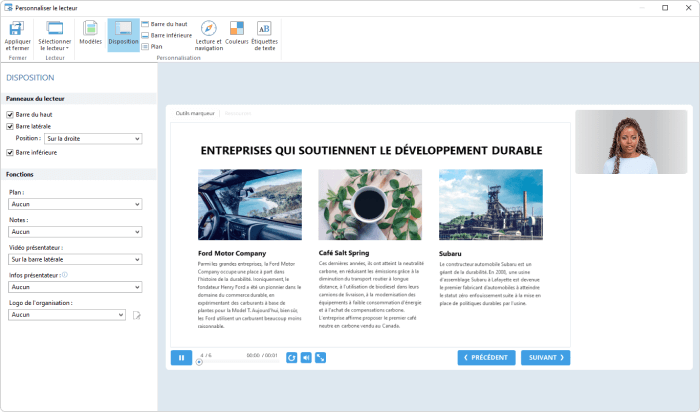Click Panneaux du lecteur section header
The image size is (700, 412).
tap(79, 99)
